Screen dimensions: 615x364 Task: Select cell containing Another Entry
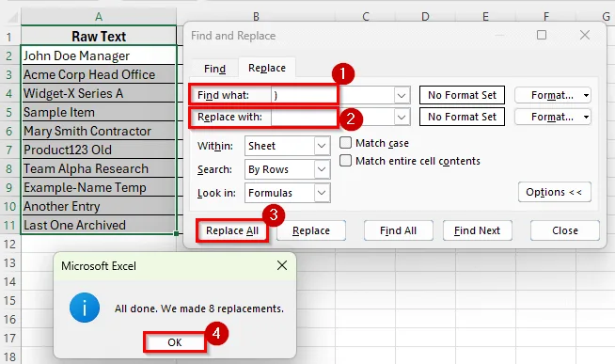point(99,206)
